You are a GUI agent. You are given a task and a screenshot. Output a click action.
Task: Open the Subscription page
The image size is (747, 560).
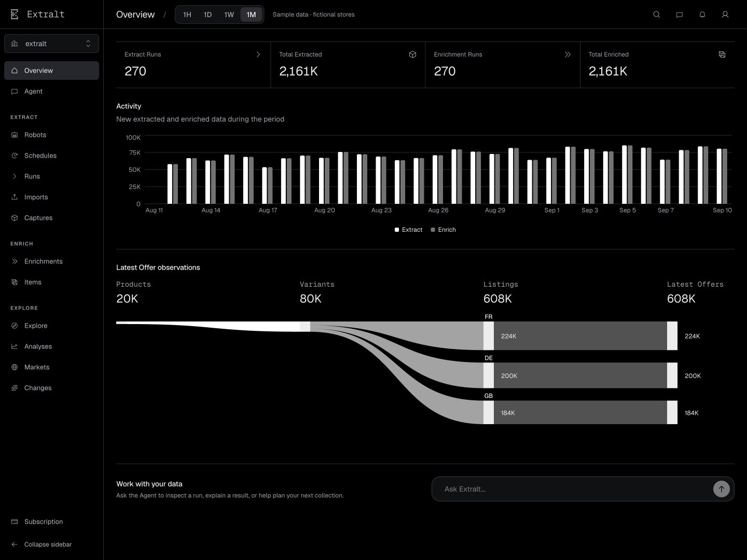click(51, 522)
